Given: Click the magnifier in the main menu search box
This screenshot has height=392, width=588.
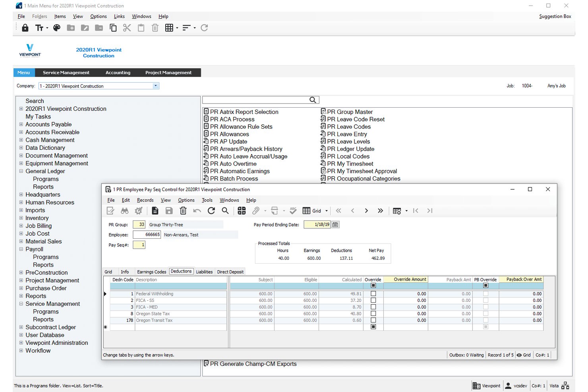Looking at the screenshot, I should (x=313, y=100).
